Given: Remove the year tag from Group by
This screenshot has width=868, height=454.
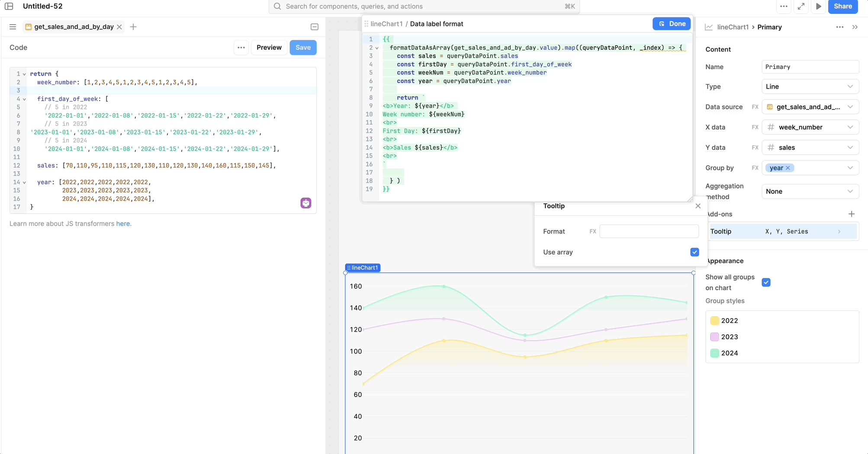Looking at the screenshot, I should coord(788,168).
